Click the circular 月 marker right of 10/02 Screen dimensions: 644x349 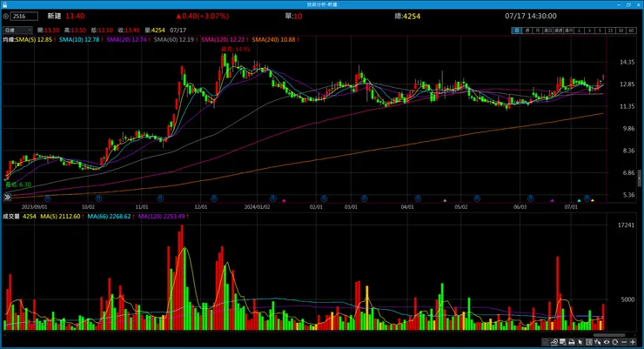click(x=98, y=198)
